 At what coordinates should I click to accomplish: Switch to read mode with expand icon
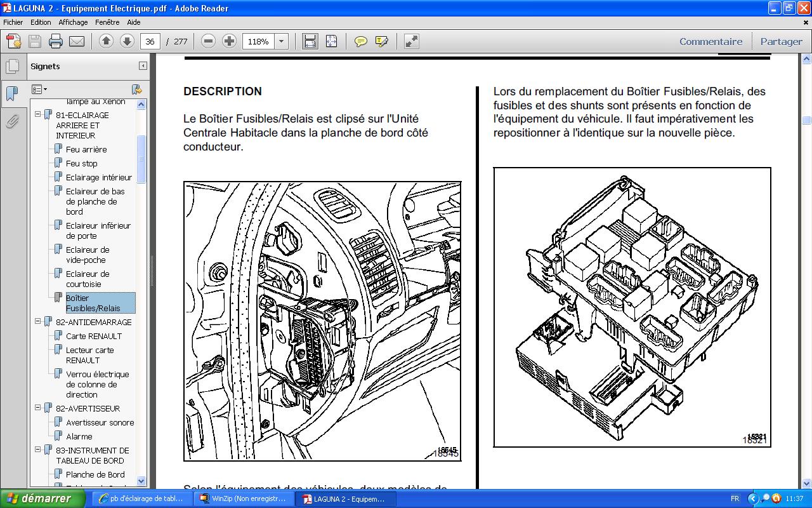pos(412,41)
